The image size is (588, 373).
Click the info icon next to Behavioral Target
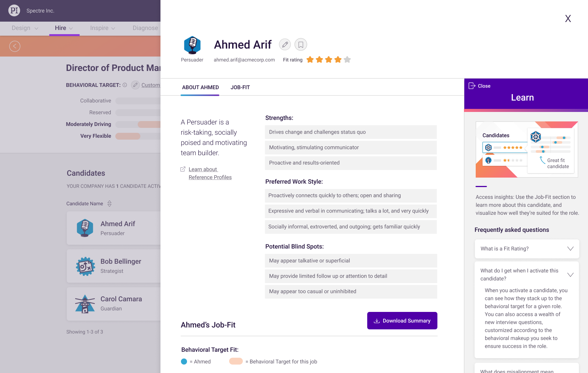tap(125, 85)
